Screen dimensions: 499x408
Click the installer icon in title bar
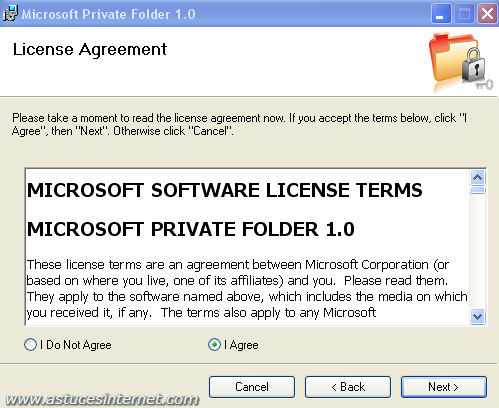9,14
